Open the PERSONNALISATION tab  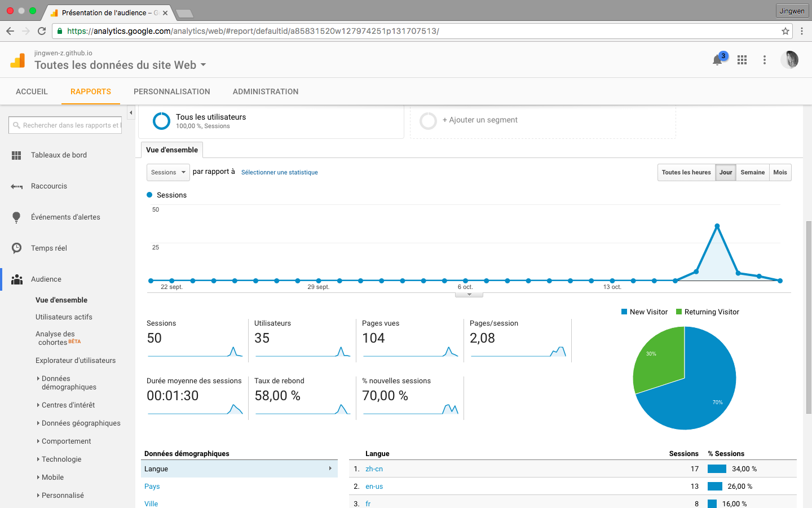point(172,91)
